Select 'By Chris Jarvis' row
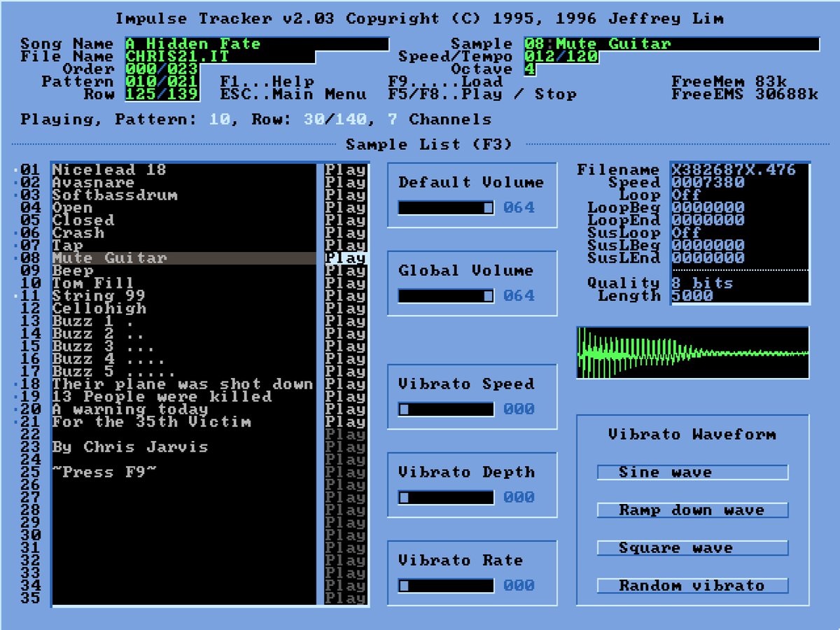 pos(184,447)
